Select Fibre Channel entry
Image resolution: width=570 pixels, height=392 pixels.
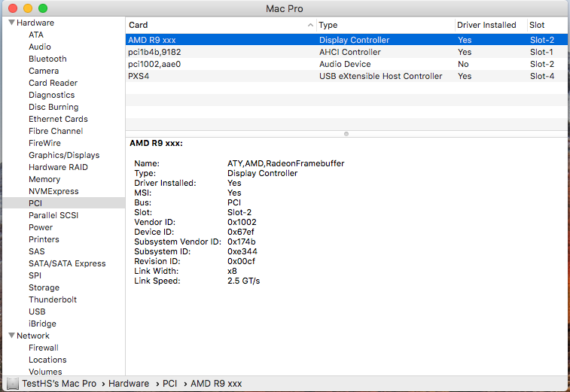[x=56, y=131]
